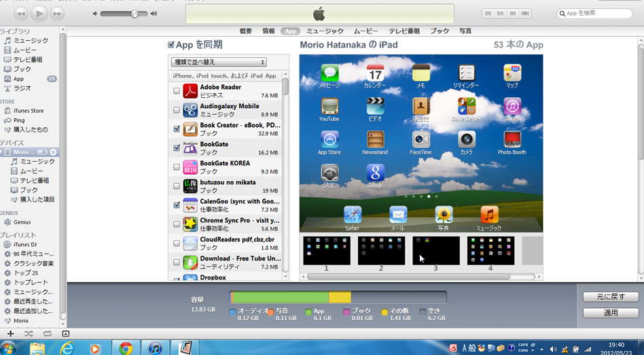
Task: Toggle shuffle icon at bottom left
Action: pyautogui.click(x=29, y=334)
